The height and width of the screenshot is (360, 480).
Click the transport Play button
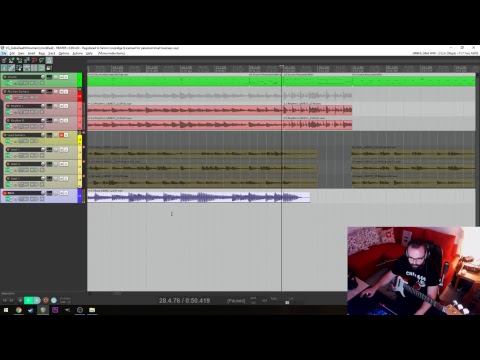28,300
